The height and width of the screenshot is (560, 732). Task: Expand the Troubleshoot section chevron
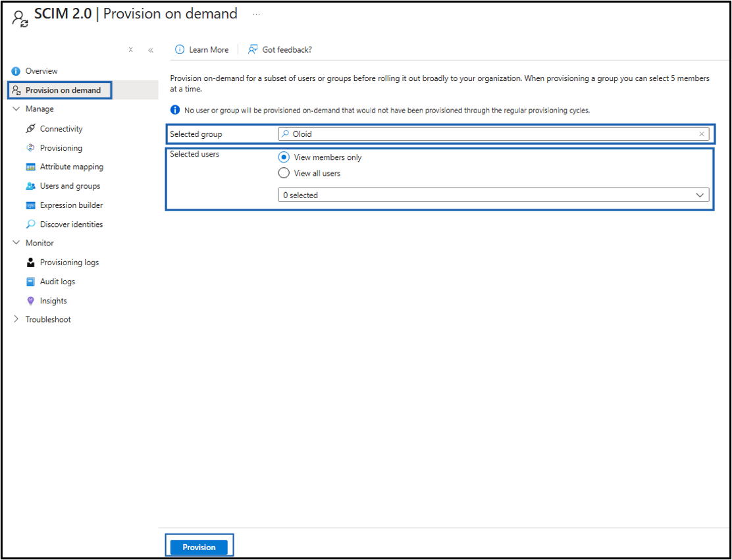(16, 319)
